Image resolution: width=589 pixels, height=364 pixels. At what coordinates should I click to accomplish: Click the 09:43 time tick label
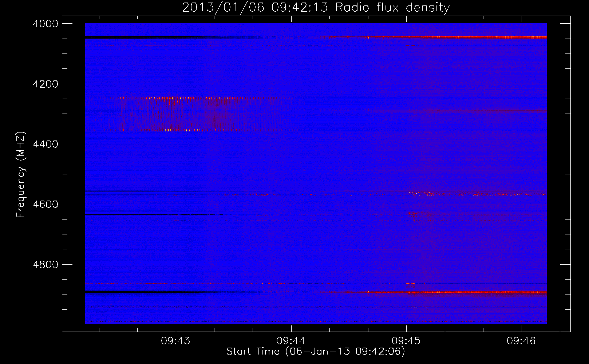point(176,341)
